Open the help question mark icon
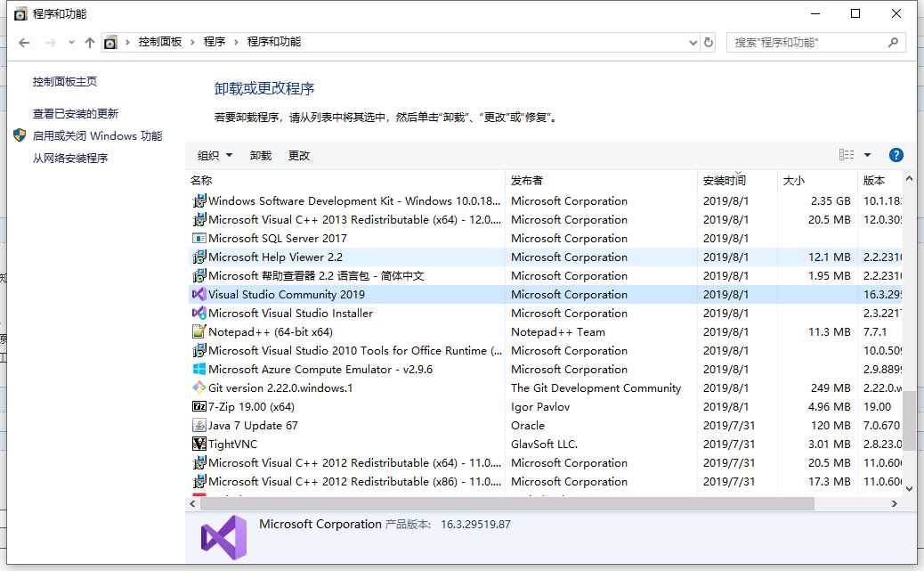This screenshot has width=924, height=571. pyautogui.click(x=896, y=155)
